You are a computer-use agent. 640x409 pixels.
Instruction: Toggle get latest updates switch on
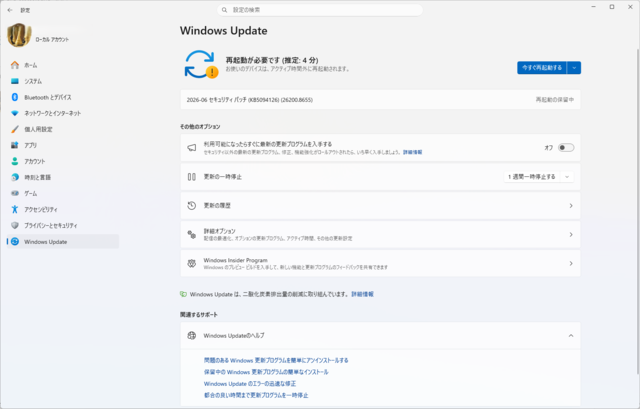566,148
